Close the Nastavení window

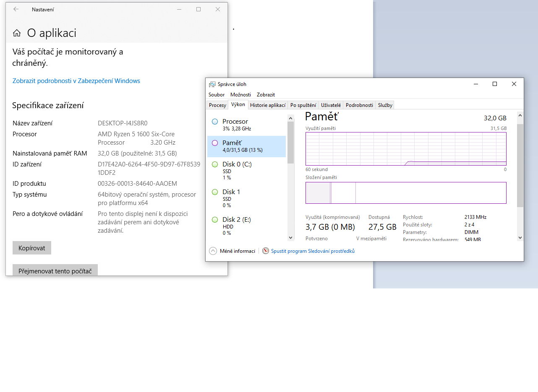coord(218,9)
